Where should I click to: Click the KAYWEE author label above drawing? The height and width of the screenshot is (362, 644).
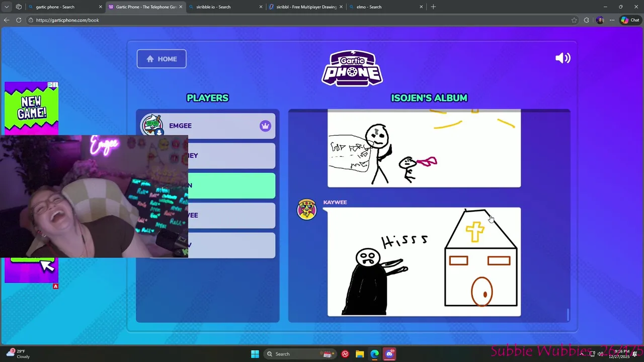click(335, 202)
